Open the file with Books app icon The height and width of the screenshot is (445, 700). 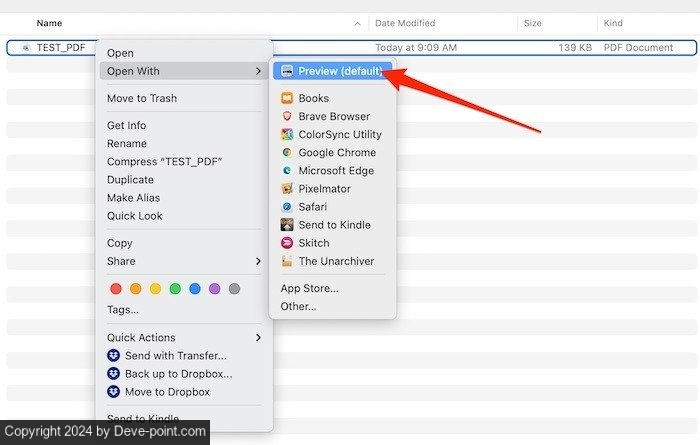point(287,98)
